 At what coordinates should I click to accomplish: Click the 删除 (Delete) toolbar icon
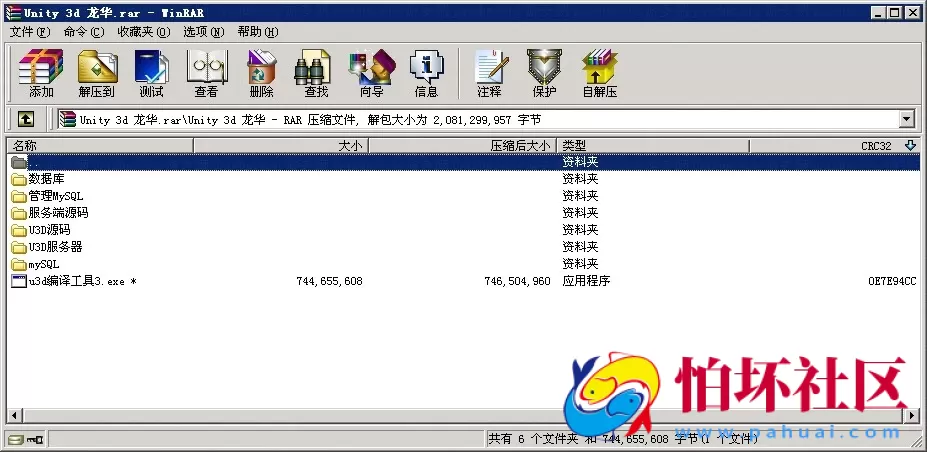tap(261, 73)
